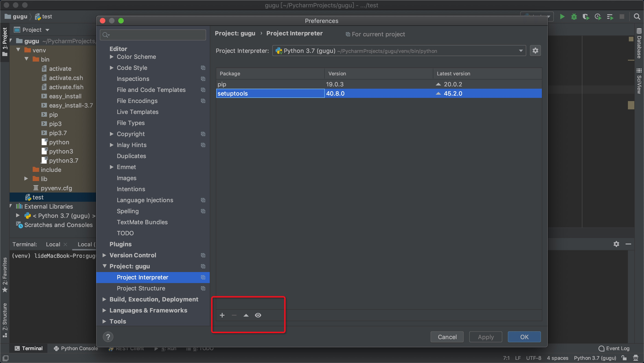Viewport: 644px width, 363px height.
Task: Click the install package plus icon
Action: tap(222, 315)
